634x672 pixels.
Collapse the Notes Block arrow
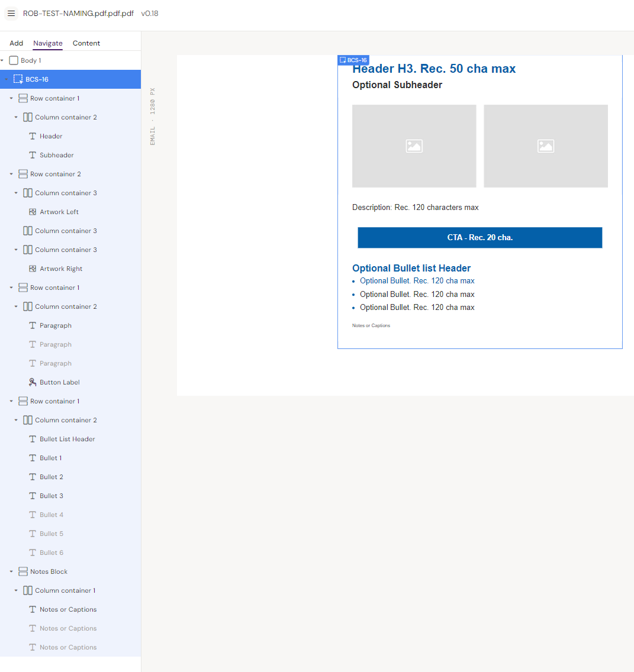click(x=11, y=571)
